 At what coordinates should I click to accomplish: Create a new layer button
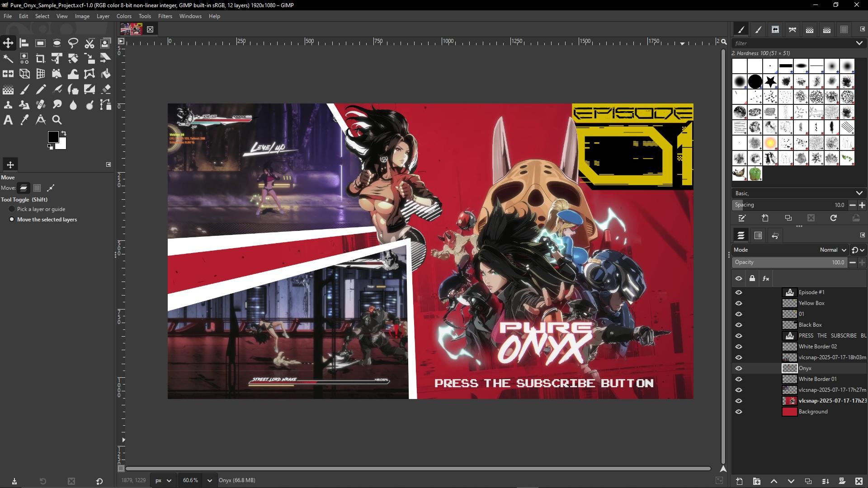tap(739, 481)
